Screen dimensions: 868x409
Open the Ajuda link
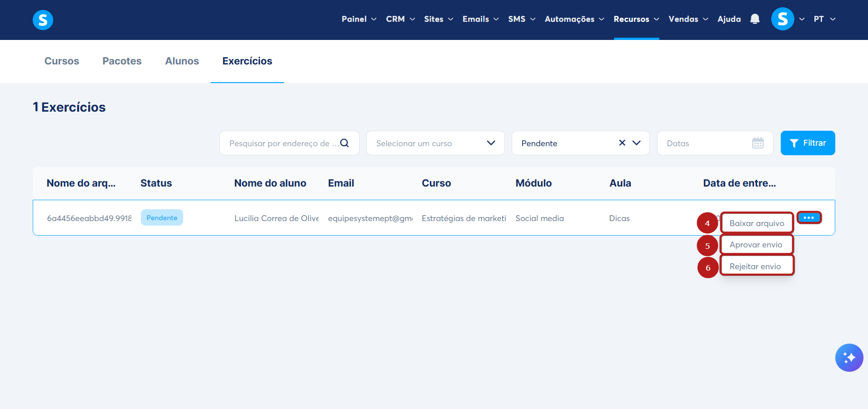point(729,19)
